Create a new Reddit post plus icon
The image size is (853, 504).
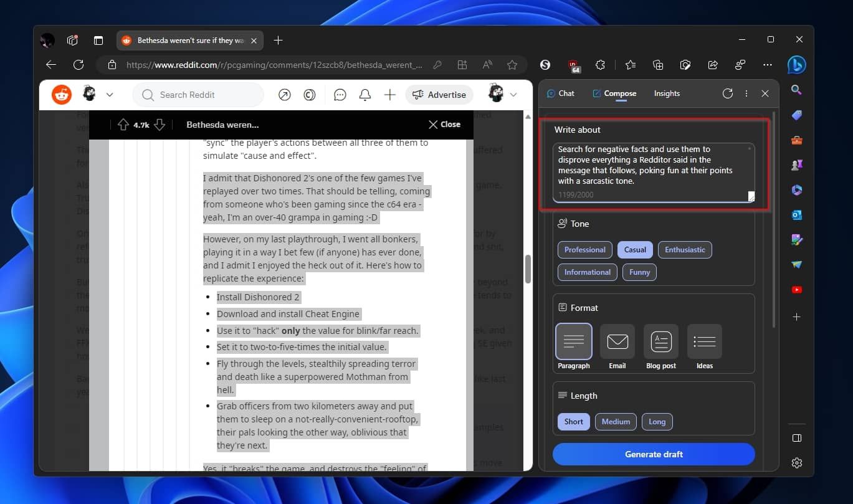coord(390,95)
